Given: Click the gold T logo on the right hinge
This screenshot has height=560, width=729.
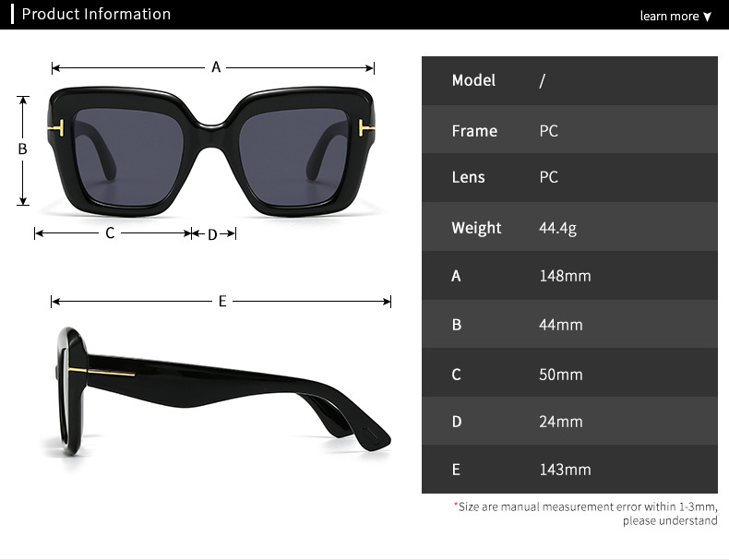Looking at the screenshot, I should click(x=366, y=127).
